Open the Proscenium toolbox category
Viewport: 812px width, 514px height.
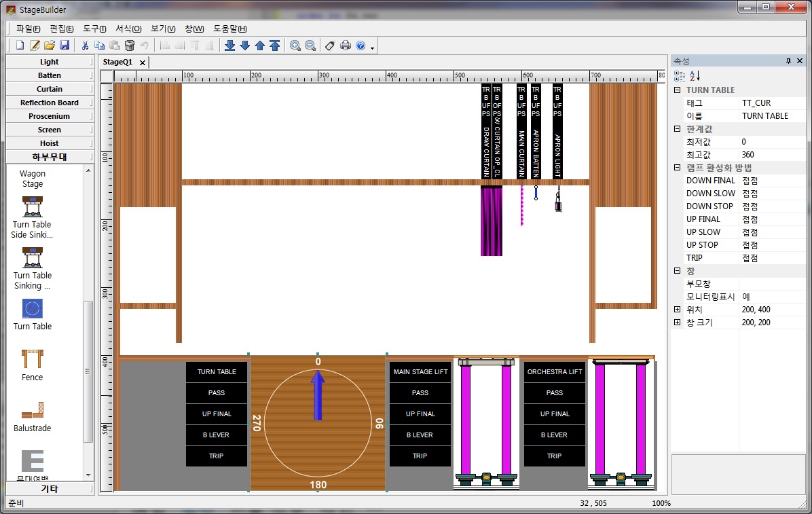click(50, 116)
